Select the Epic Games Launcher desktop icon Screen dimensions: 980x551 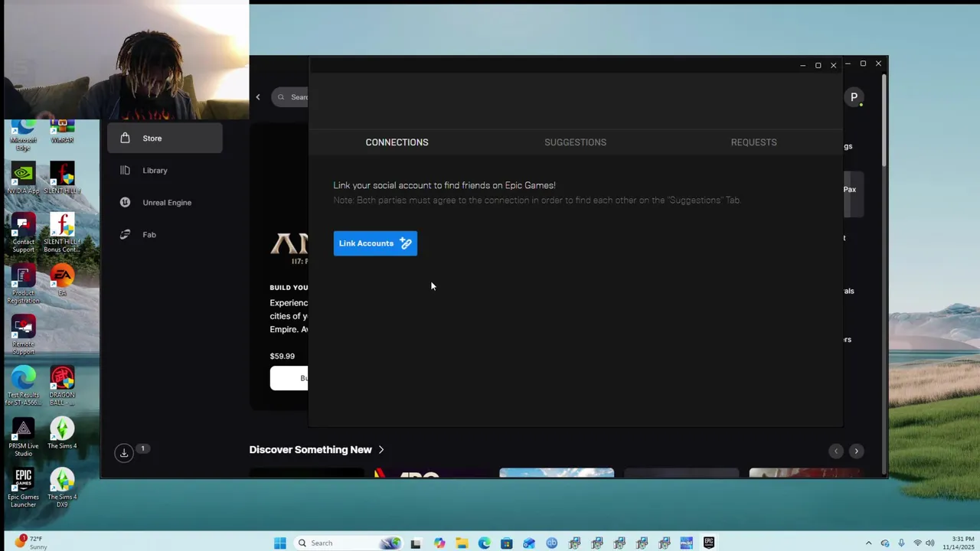pos(23,487)
